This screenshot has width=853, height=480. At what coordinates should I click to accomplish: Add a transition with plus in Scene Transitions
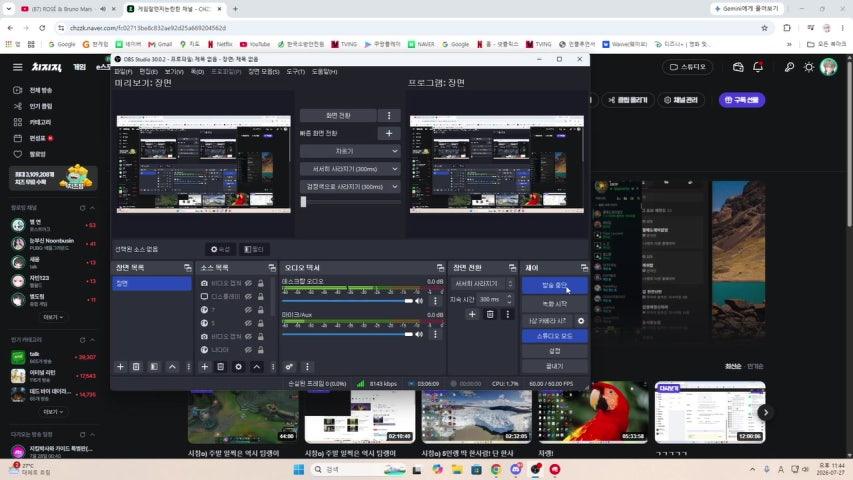point(472,314)
